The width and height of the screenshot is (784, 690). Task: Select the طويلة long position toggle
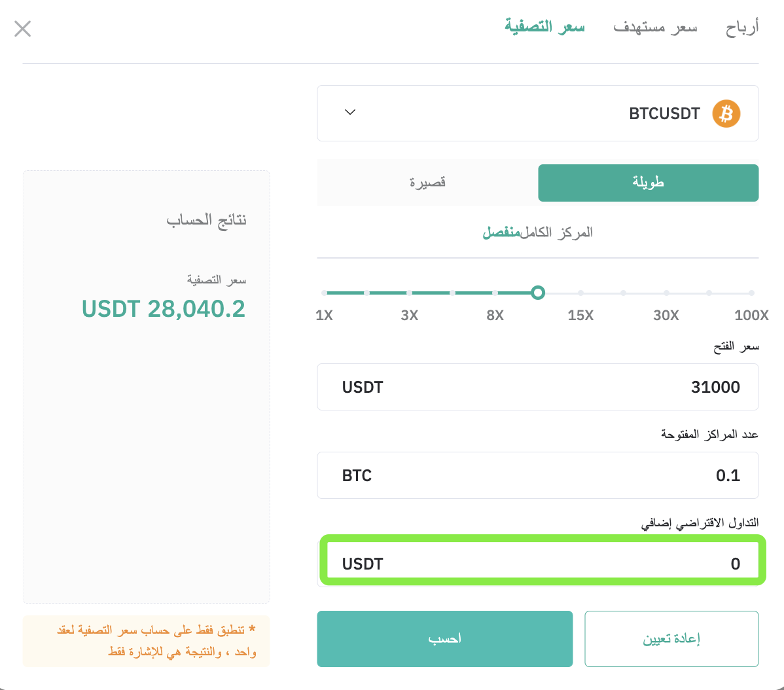tap(648, 183)
